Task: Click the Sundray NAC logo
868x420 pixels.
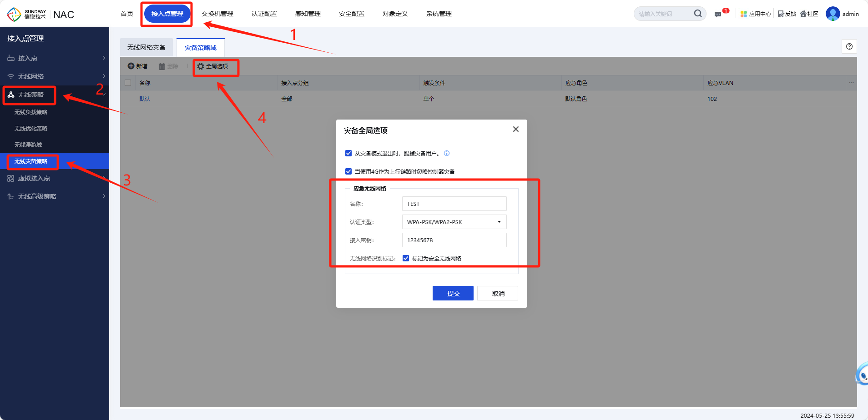Action: pos(40,14)
